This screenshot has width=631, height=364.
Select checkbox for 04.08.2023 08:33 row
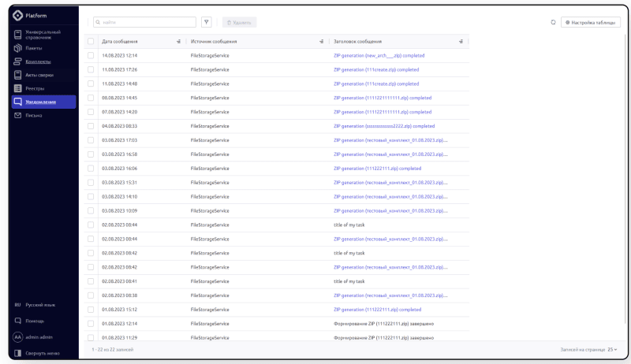[x=91, y=125]
